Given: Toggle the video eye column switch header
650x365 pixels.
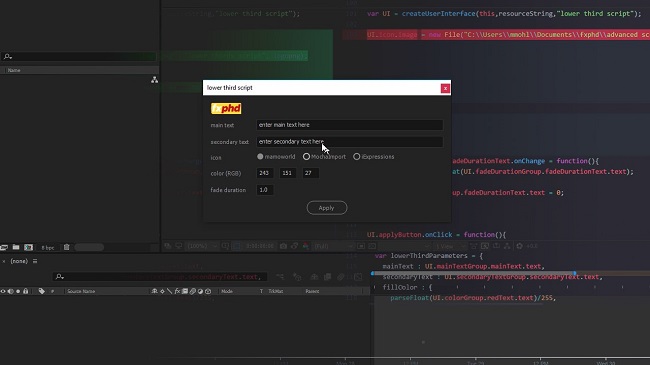Looking at the screenshot, I should coord(3,291).
